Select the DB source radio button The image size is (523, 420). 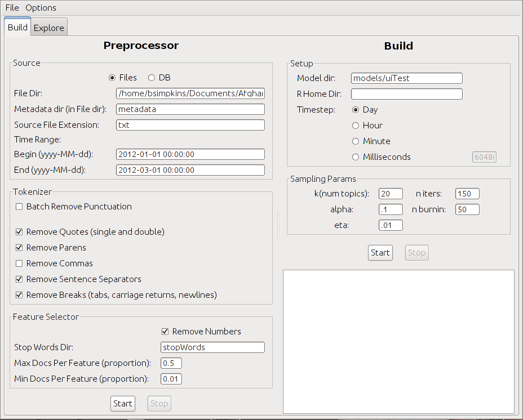152,78
